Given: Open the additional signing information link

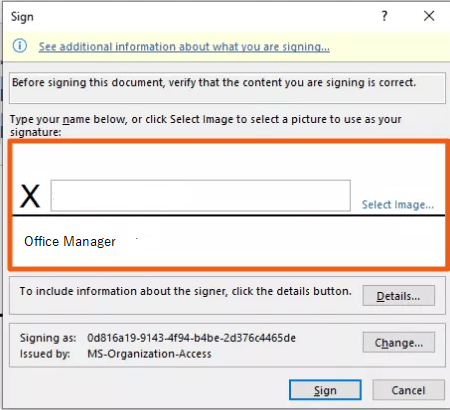Looking at the screenshot, I should click(x=184, y=47).
